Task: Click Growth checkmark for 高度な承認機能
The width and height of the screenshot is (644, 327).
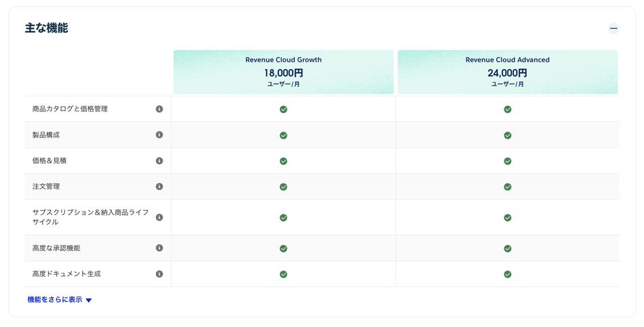Action: point(283,248)
